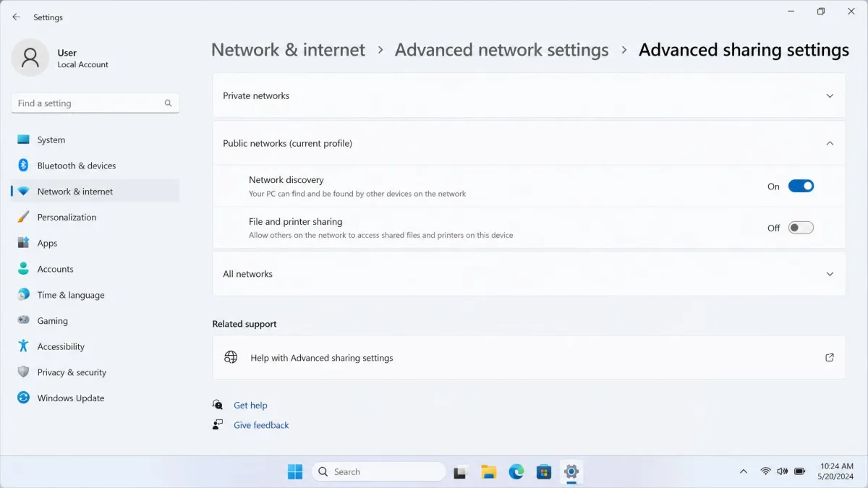Open Give feedback link

point(261,425)
